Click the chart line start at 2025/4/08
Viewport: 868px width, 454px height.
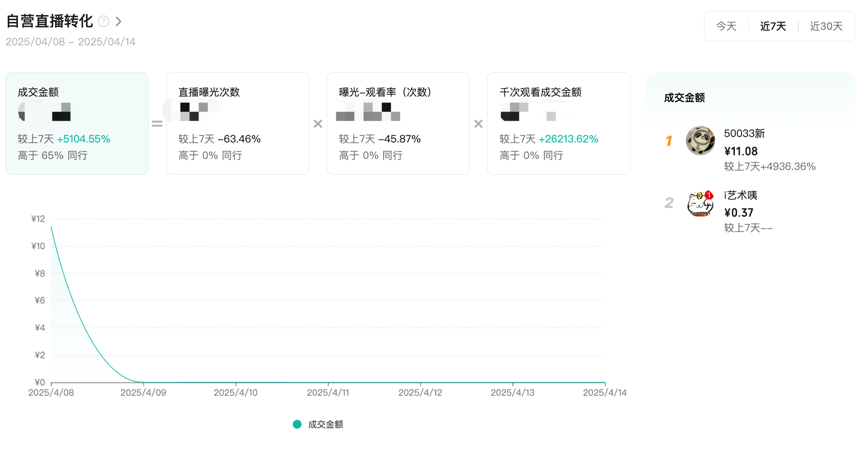coord(51,227)
